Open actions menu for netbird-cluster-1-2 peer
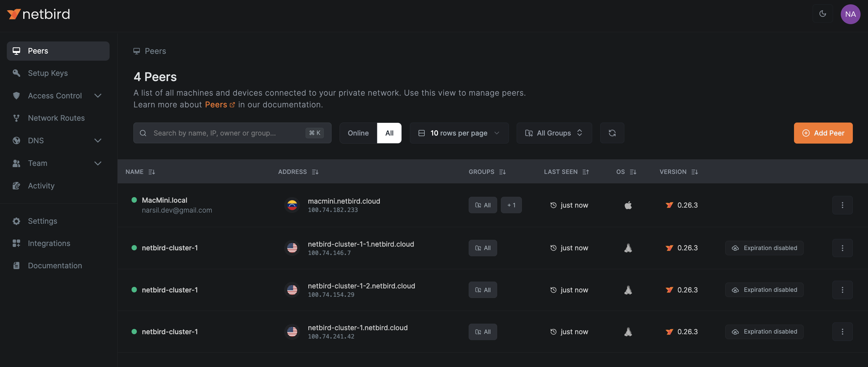868x367 pixels. (x=842, y=290)
